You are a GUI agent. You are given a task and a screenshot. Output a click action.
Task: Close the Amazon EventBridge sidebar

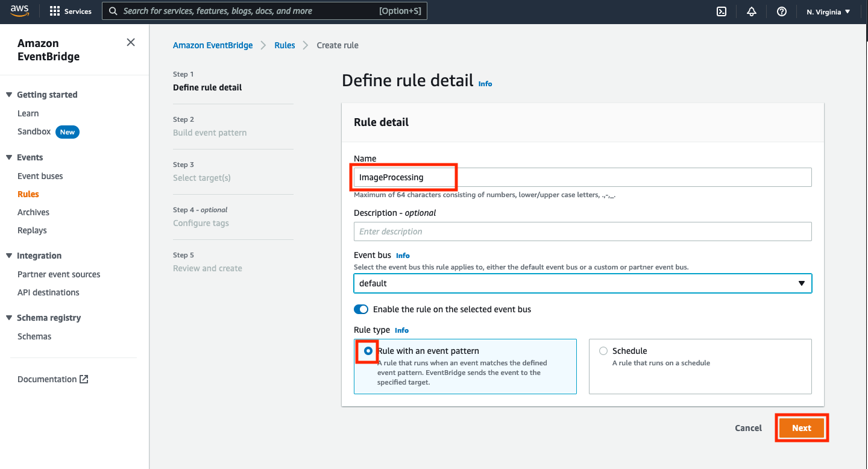coord(131,42)
